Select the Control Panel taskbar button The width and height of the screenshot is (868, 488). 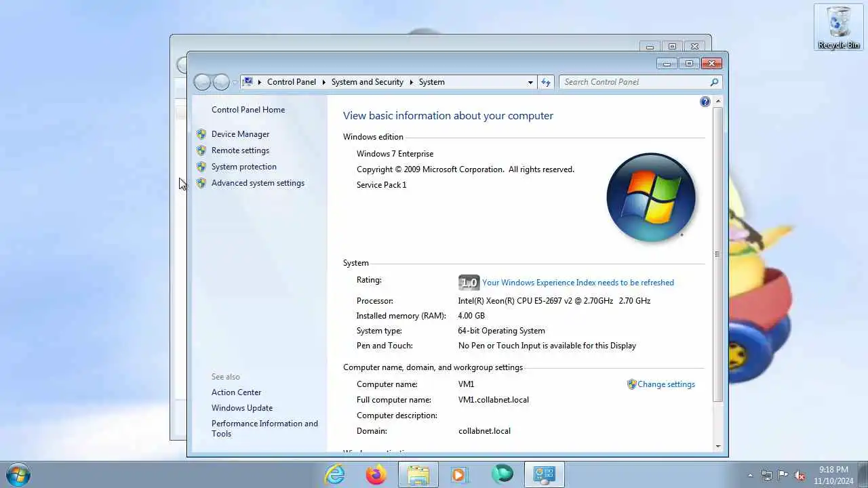point(545,474)
